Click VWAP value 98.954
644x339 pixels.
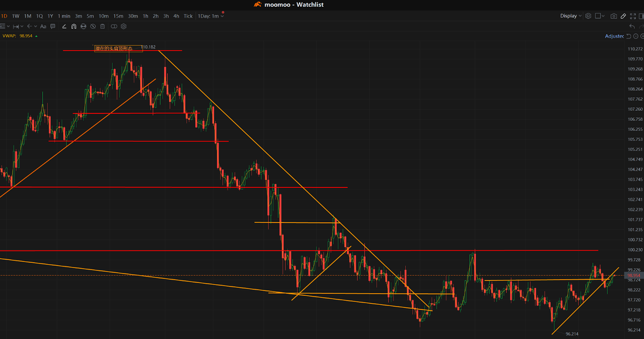point(26,36)
